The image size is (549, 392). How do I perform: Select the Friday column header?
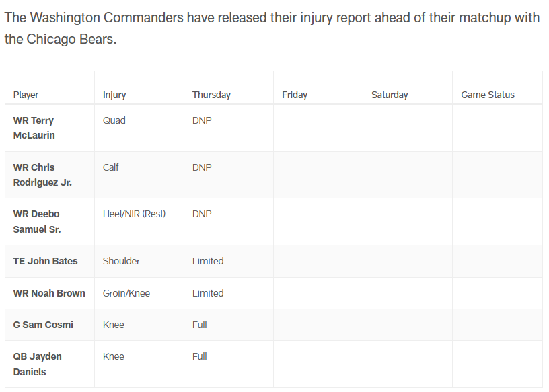(x=295, y=95)
